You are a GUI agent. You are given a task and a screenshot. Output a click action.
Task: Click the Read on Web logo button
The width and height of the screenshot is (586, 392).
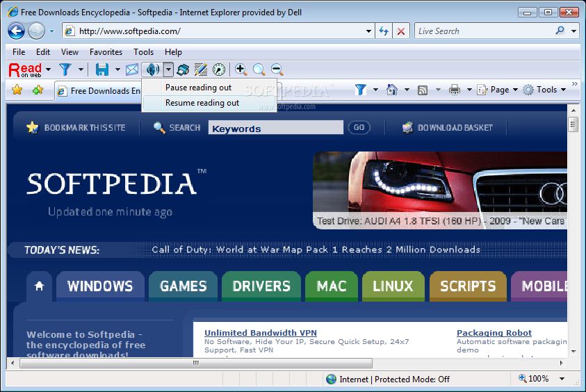25,70
